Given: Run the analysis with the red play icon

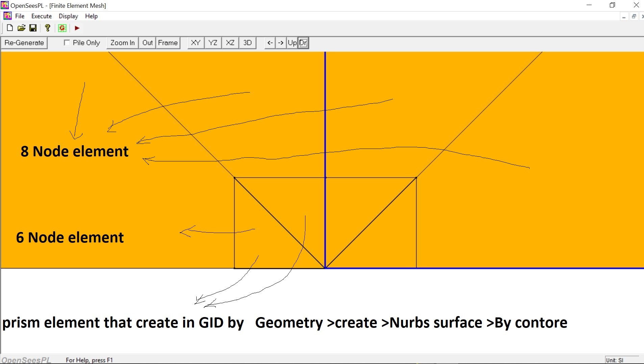Looking at the screenshot, I should click(77, 28).
